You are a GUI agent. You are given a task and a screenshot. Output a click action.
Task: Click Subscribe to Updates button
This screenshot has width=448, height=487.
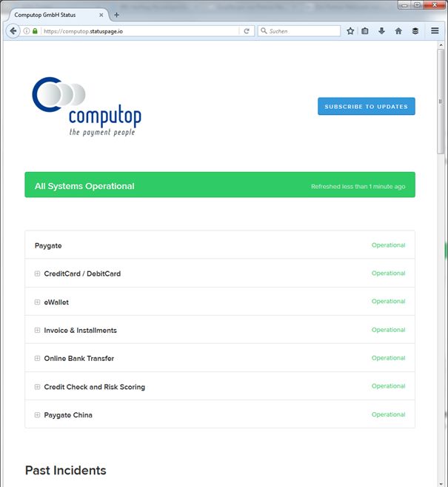367,107
